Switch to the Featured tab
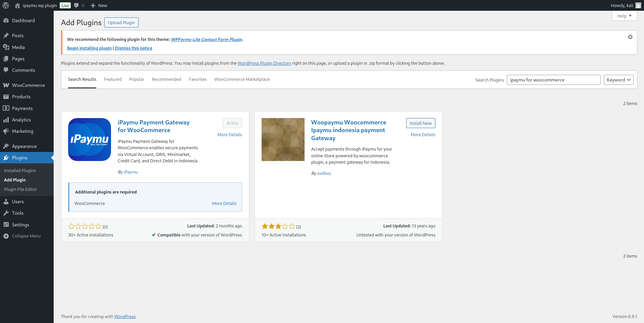644x323 pixels. (x=113, y=79)
